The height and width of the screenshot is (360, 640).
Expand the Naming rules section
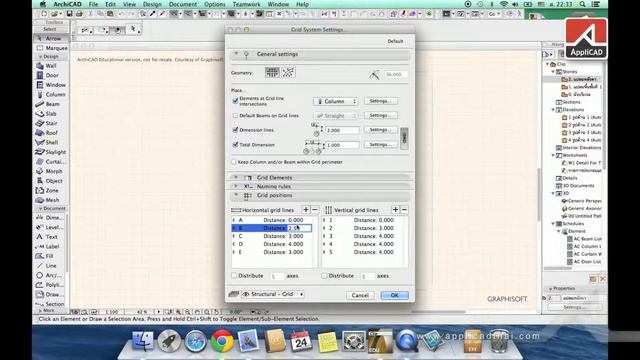click(236, 186)
